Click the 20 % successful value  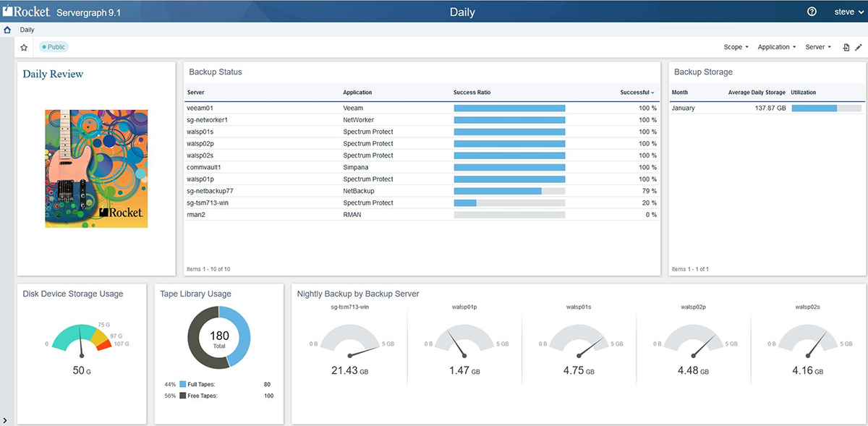click(x=650, y=203)
